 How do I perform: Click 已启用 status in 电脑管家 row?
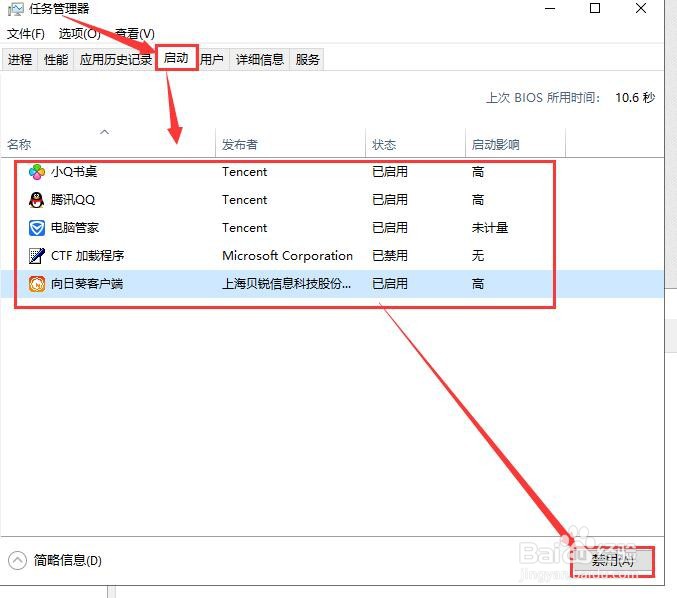pos(390,228)
